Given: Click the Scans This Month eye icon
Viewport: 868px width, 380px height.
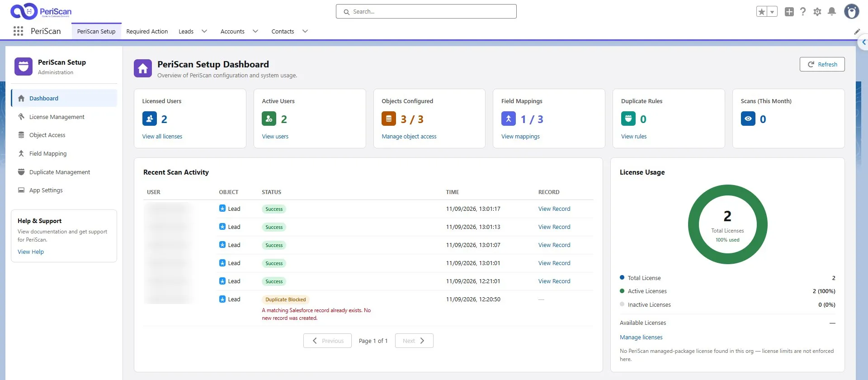Looking at the screenshot, I should coord(748,119).
